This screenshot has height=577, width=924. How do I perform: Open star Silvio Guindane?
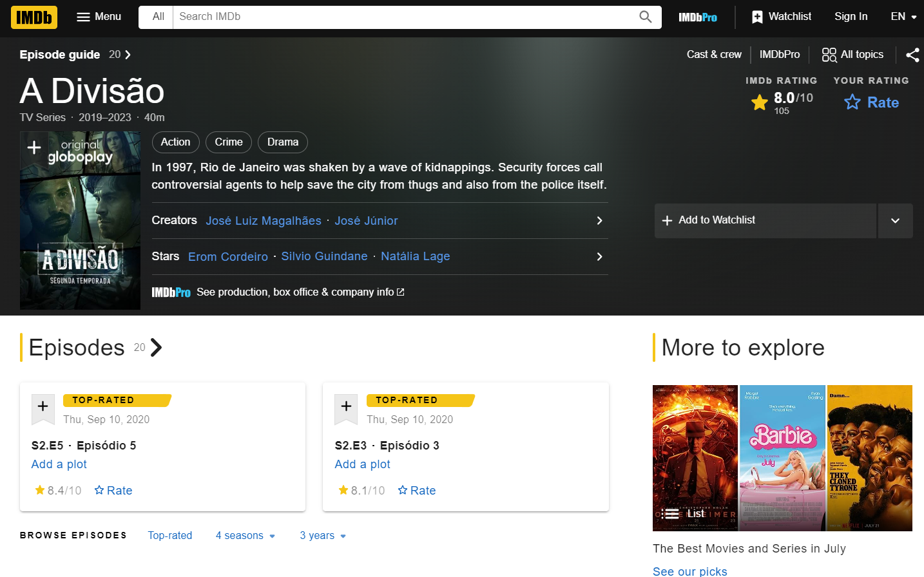[x=324, y=256]
